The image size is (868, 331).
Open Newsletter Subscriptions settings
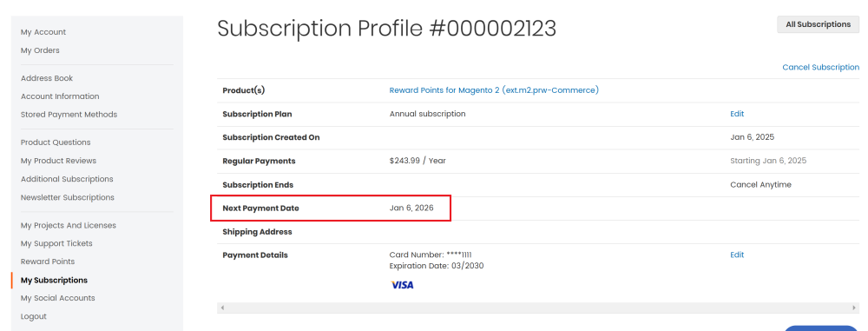point(68,197)
